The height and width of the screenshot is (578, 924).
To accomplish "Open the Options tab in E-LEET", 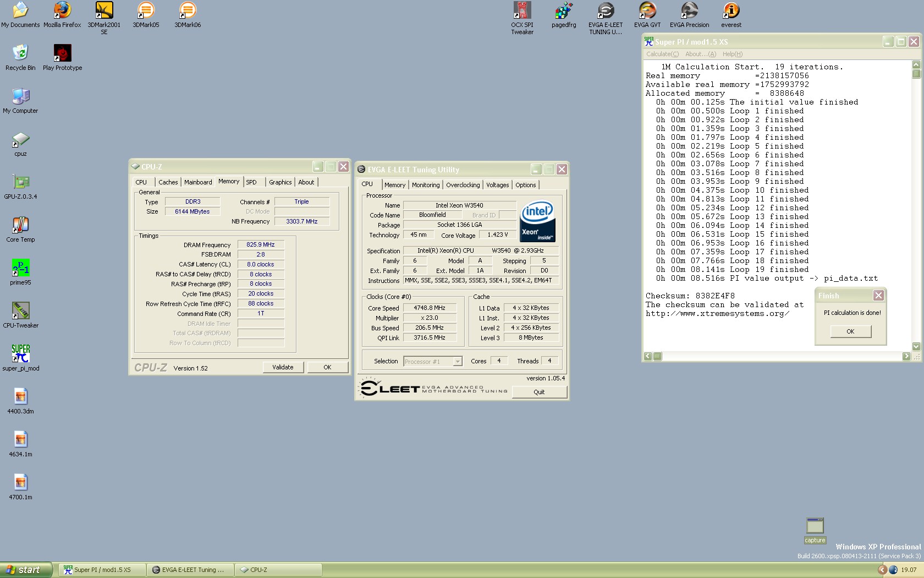I will 525,185.
